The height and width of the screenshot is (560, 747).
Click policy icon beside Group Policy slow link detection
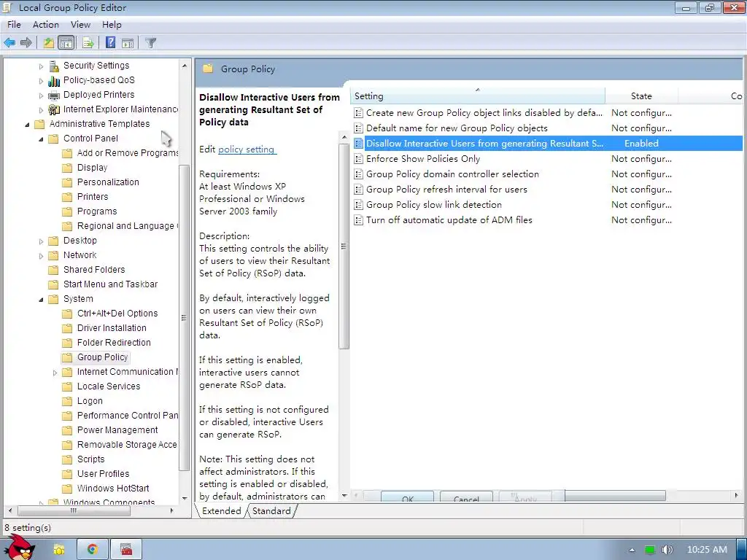tap(358, 205)
